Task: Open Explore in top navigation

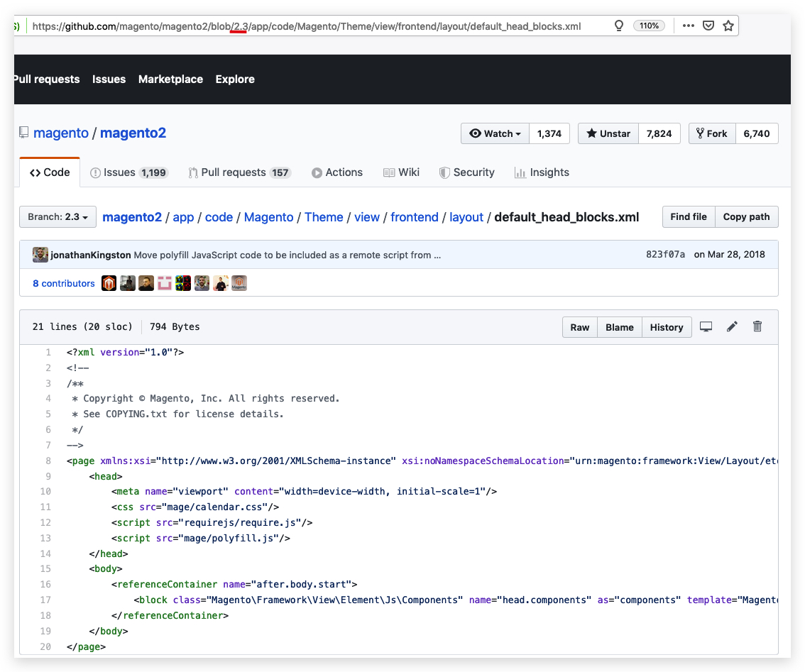Action: pyautogui.click(x=235, y=79)
